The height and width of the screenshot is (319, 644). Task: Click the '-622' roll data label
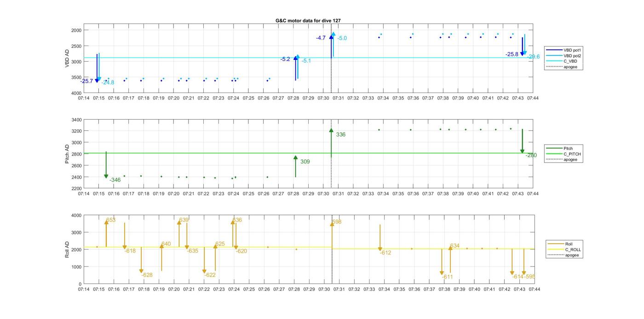tap(210, 275)
